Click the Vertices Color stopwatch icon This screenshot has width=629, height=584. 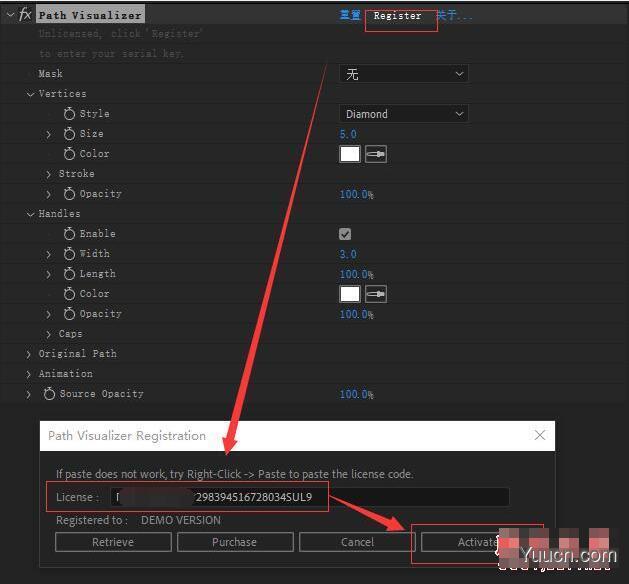pos(69,154)
